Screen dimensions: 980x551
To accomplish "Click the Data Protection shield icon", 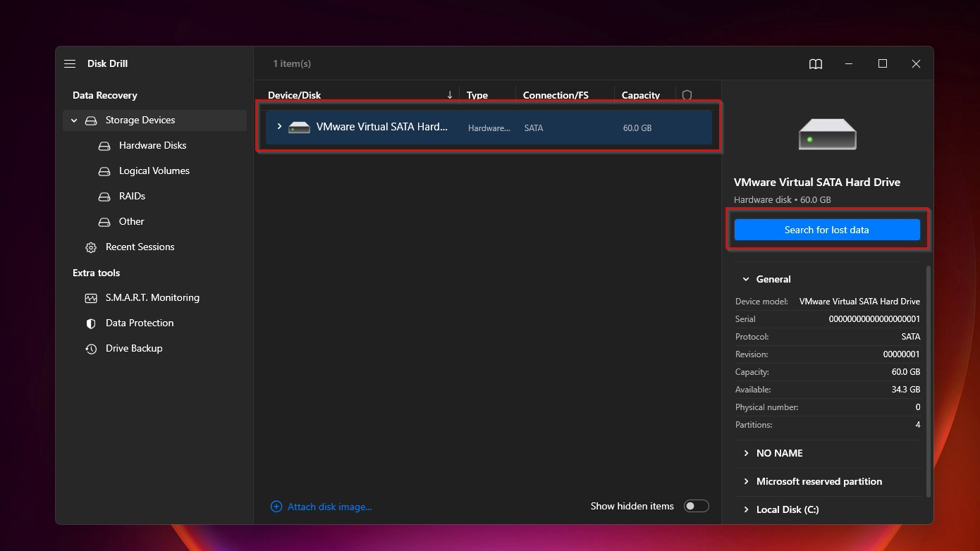I will [91, 323].
